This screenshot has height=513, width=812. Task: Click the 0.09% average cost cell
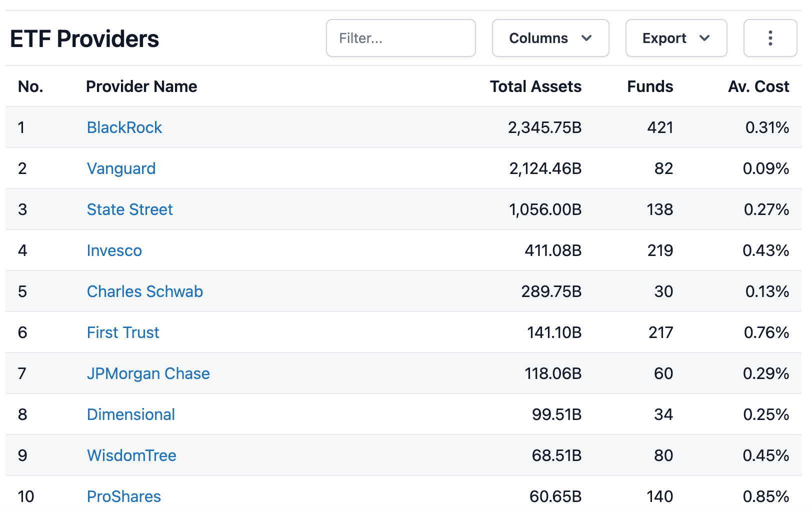click(x=766, y=168)
